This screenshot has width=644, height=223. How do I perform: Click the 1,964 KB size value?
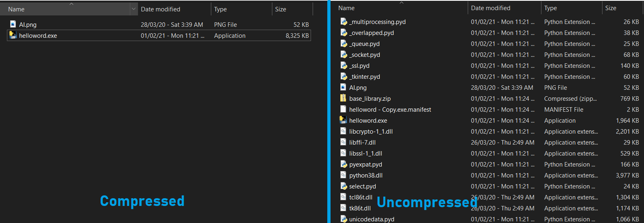click(x=627, y=121)
